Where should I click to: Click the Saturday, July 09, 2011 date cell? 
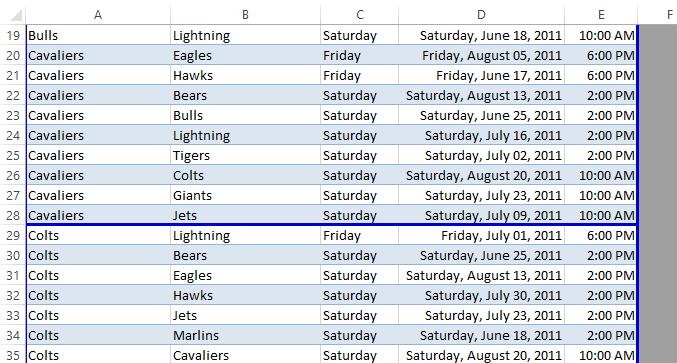tap(481, 215)
